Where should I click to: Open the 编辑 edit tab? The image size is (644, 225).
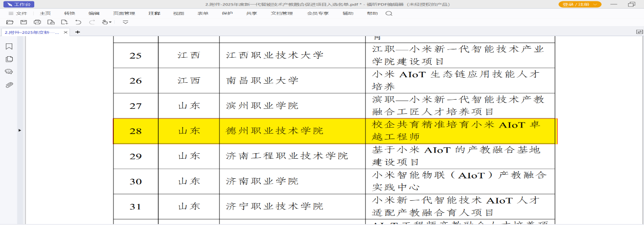pyautogui.click(x=94, y=13)
